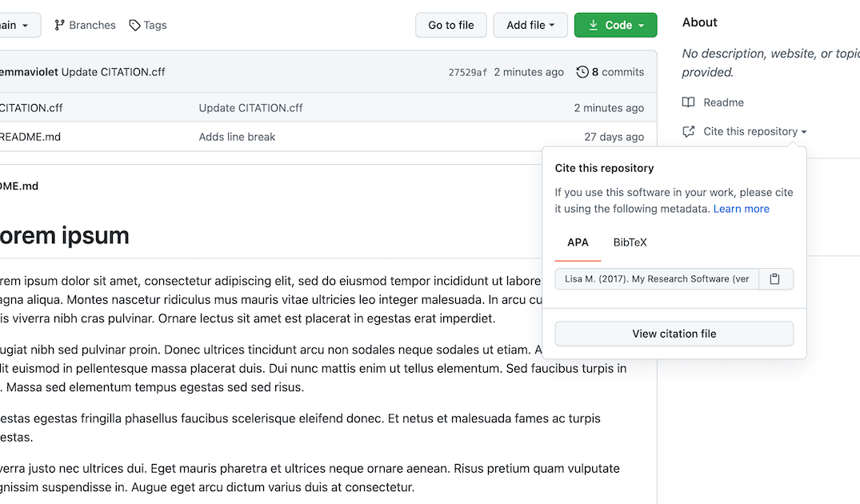This screenshot has height=504, width=860.
Task: Select the APA citation tab
Action: [578, 242]
